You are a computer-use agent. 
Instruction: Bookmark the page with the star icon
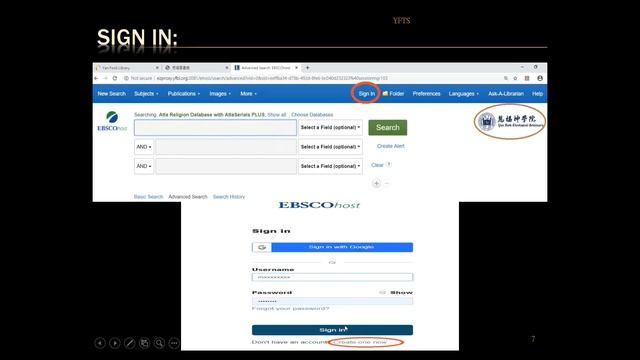coord(516,78)
